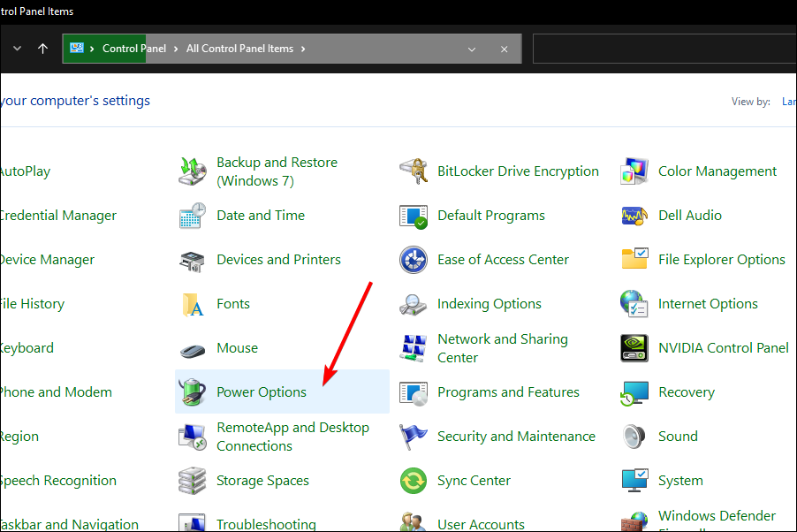This screenshot has width=797, height=532.
Task: Click the Backup and Restore icon
Action: [193, 171]
